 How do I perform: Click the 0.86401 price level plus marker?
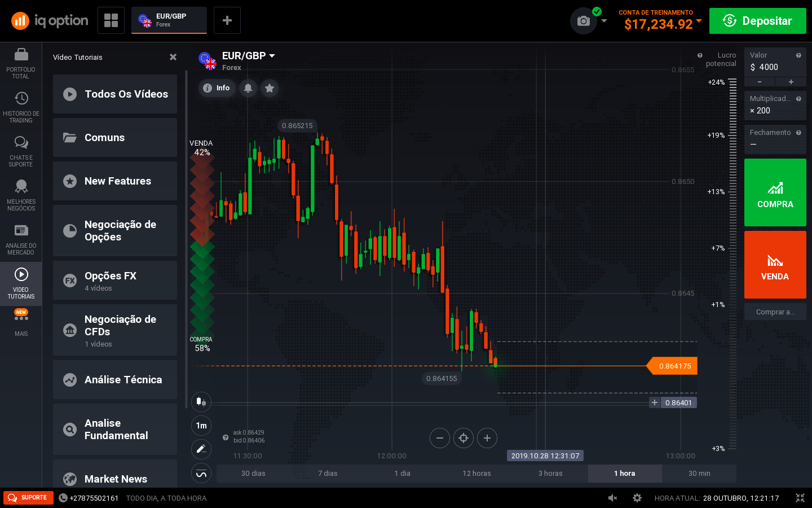[x=655, y=402]
